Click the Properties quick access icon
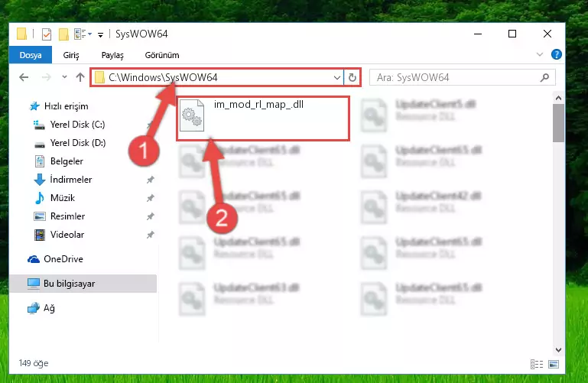 click(x=47, y=34)
